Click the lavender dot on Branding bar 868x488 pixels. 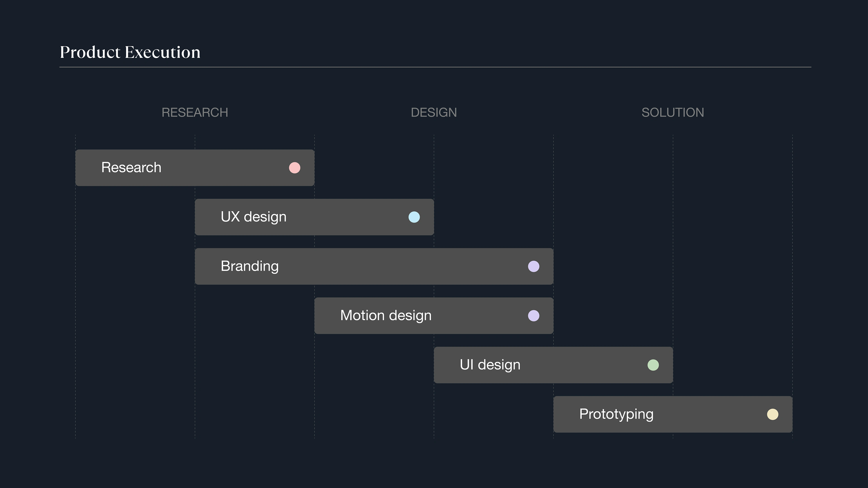[533, 266]
